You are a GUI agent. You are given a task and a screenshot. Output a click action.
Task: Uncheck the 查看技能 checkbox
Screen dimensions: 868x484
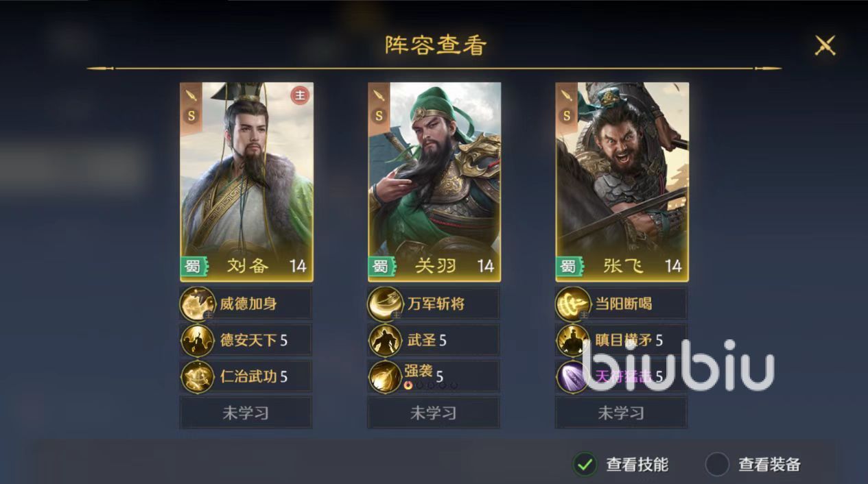[x=585, y=464]
